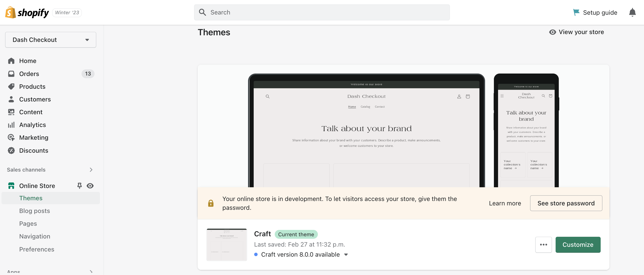Viewport: 644px width, 275px height.
Task: Click the Setup guide flag icon
Action: click(x=576, y=12)
